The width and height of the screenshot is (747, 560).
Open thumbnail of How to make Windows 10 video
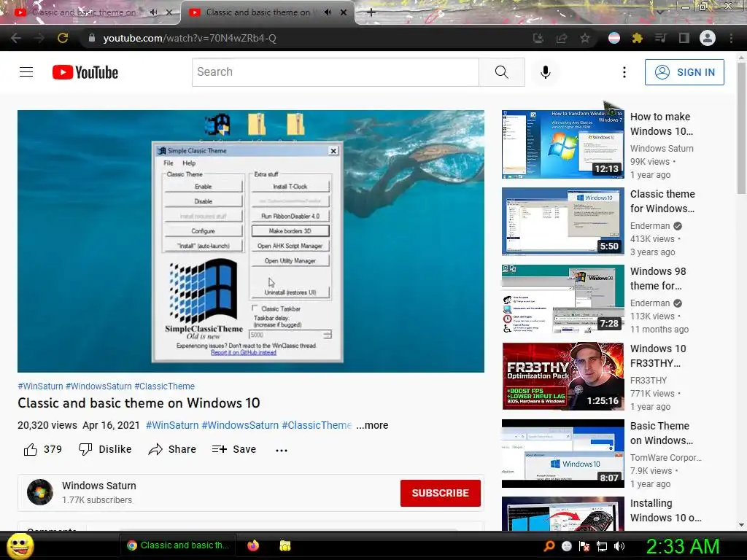(x=562, y=144)
